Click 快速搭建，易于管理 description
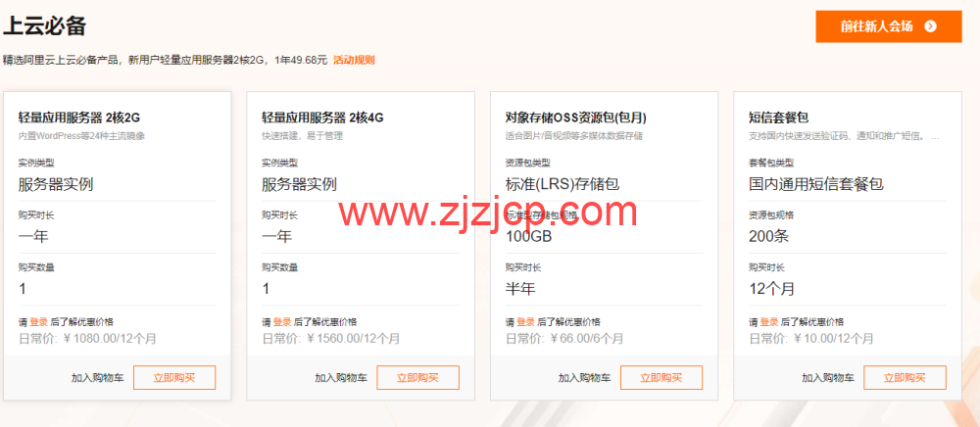980x427 pixels. click(302, 135)
